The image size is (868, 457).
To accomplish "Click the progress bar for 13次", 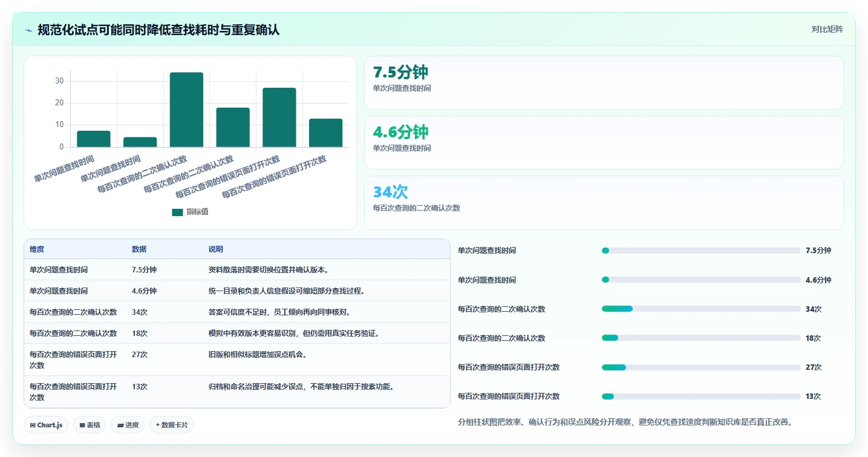I will coord(701,396).
